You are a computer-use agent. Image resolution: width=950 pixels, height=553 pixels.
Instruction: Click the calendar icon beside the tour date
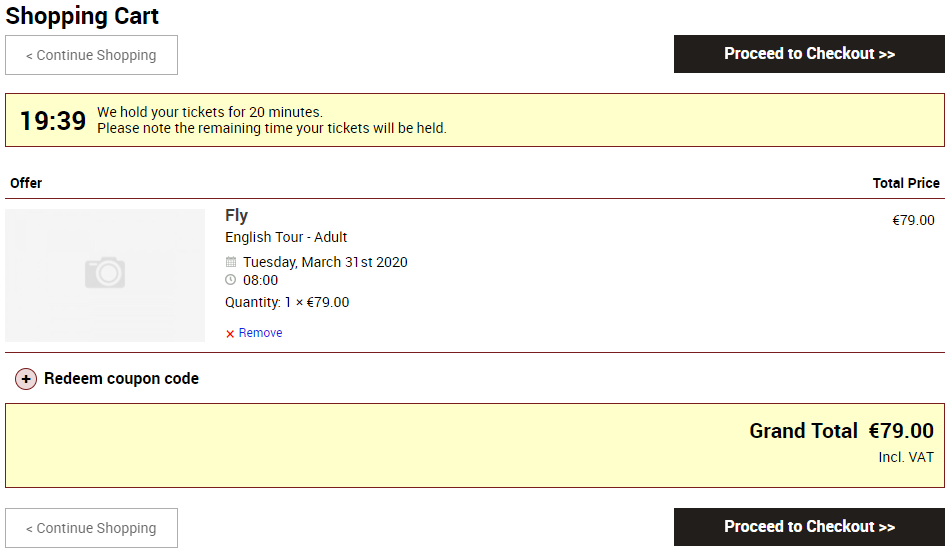tap(231, 262)
